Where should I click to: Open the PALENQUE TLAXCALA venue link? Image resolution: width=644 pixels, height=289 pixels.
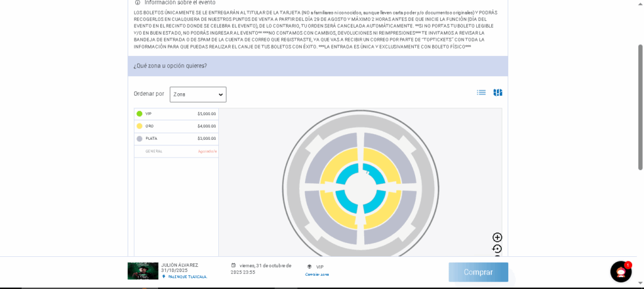point(187,276)
